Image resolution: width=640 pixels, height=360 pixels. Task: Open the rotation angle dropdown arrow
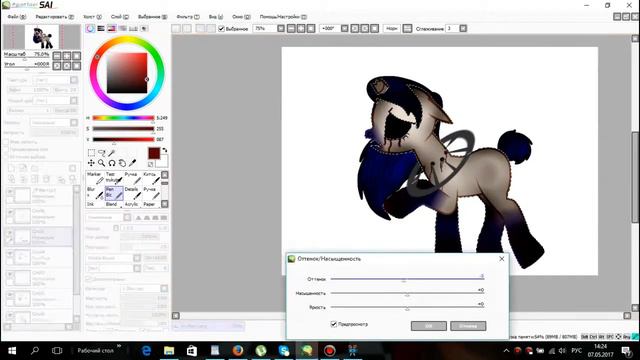pos(344,29)
